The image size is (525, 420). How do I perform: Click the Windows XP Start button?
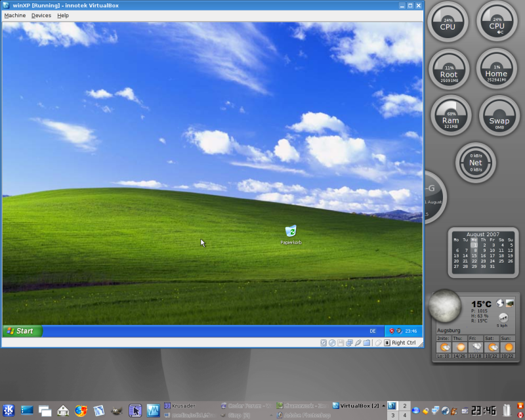coord(22,331)
